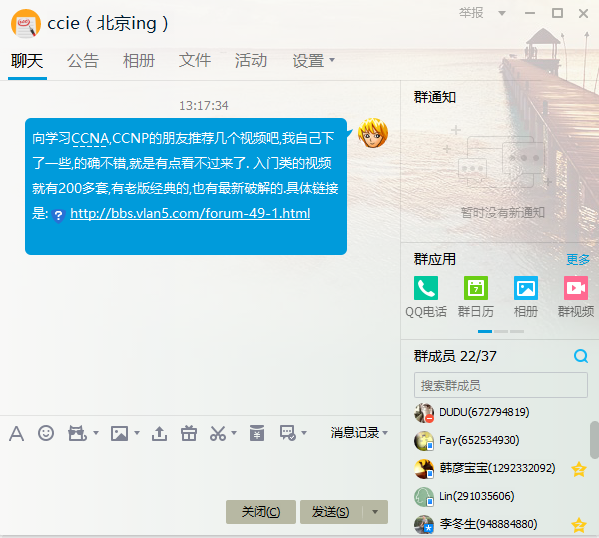Viewport: 599px width, 538px height.
Task: Expand the 设置 dropdown menu
Action: (x=314, y=60)
